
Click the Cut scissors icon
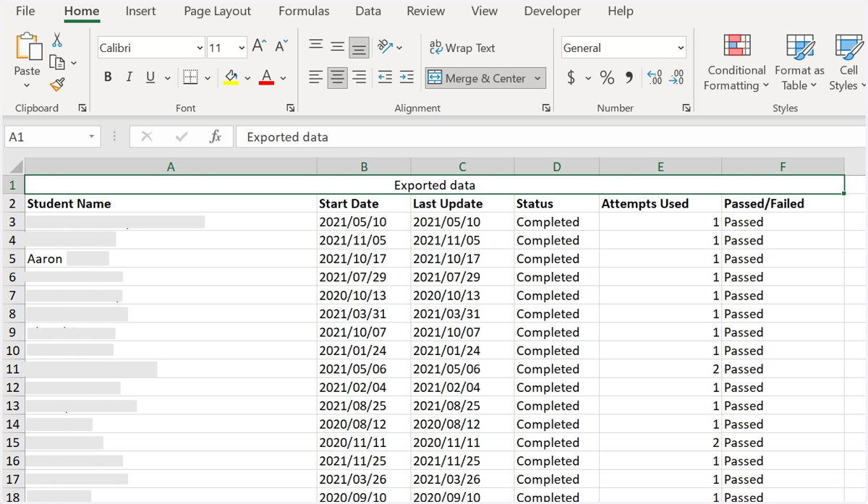pyautogui.click(x=57, y=40)
